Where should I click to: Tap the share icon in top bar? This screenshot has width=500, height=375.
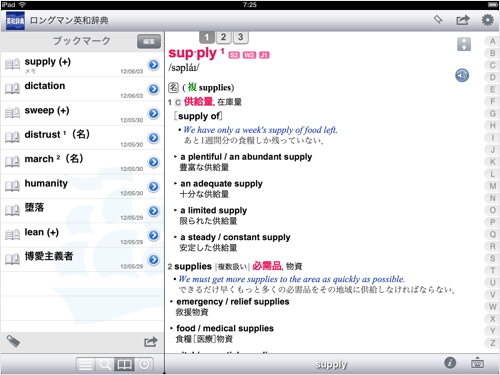pos(463,20)
